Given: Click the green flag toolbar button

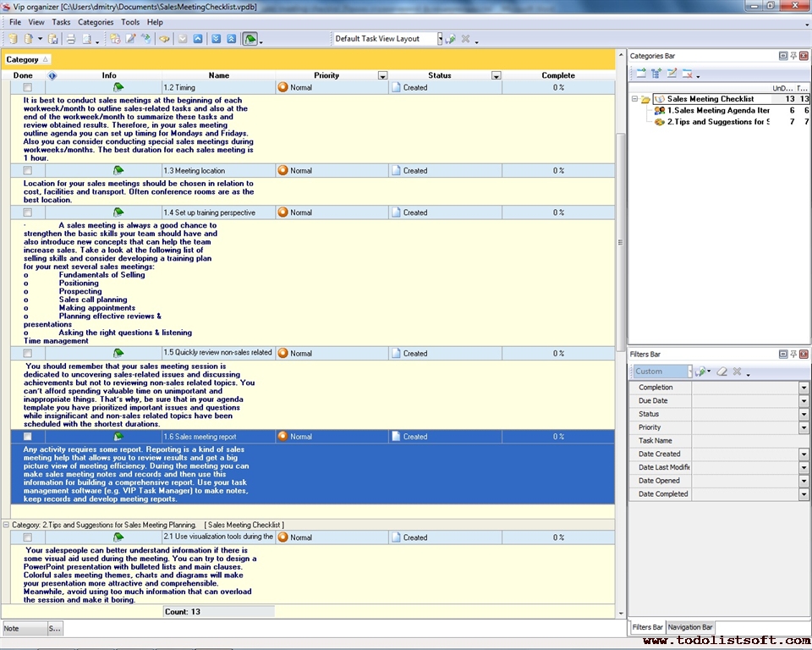Looking at the screenshot, I should click(250, 39).
